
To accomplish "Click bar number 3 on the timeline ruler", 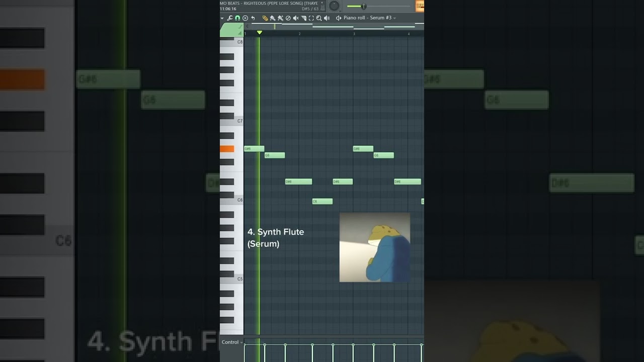I will point(354,34).
